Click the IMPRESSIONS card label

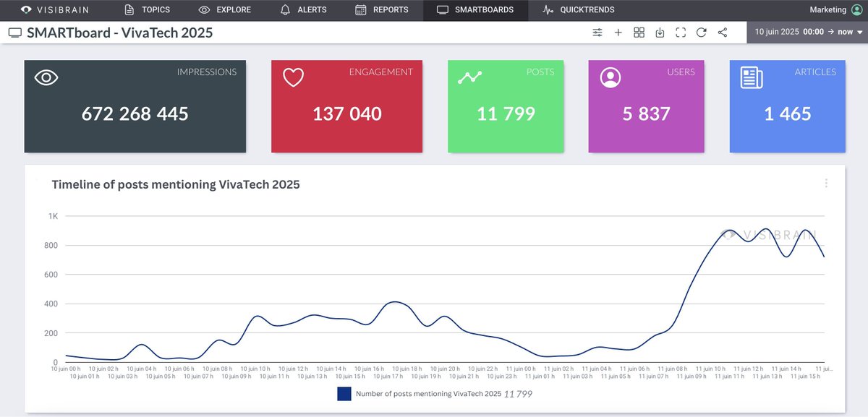point(207,72)
